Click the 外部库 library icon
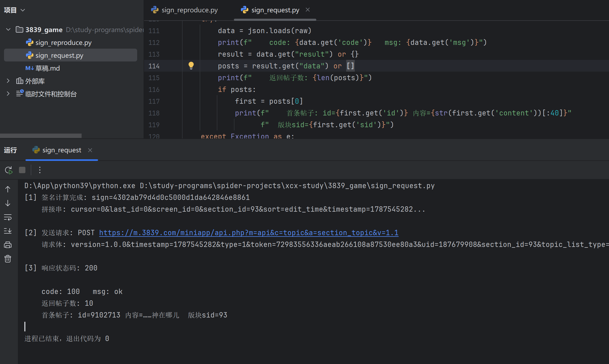This screenshot has height=364, width=609. tap(20, 81)
